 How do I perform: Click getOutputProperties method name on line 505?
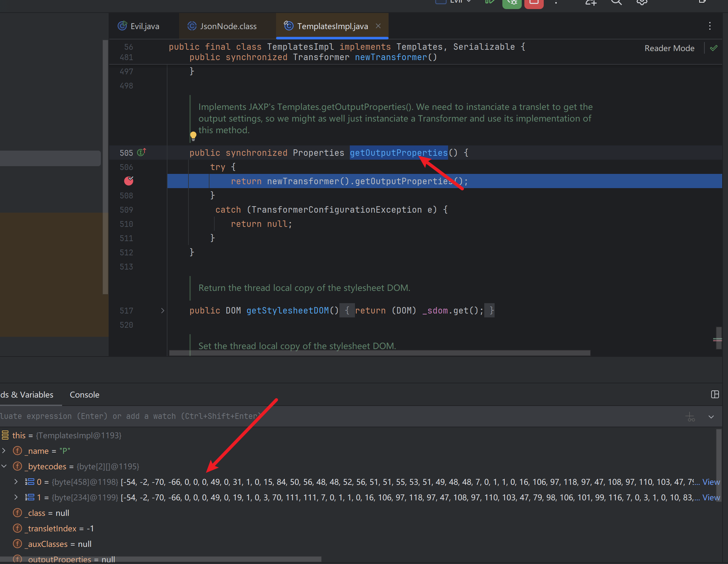point(398,153)
